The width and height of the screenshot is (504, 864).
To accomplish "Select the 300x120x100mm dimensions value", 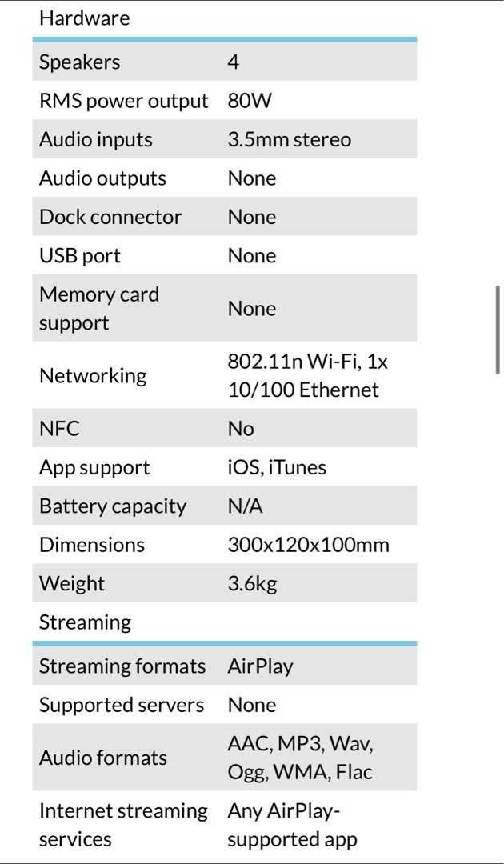I will 308,545.
